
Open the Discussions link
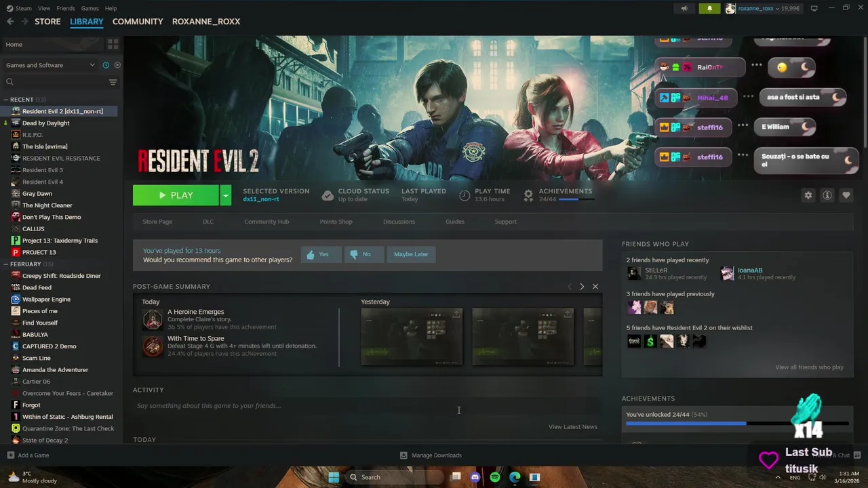pos(399,222)
